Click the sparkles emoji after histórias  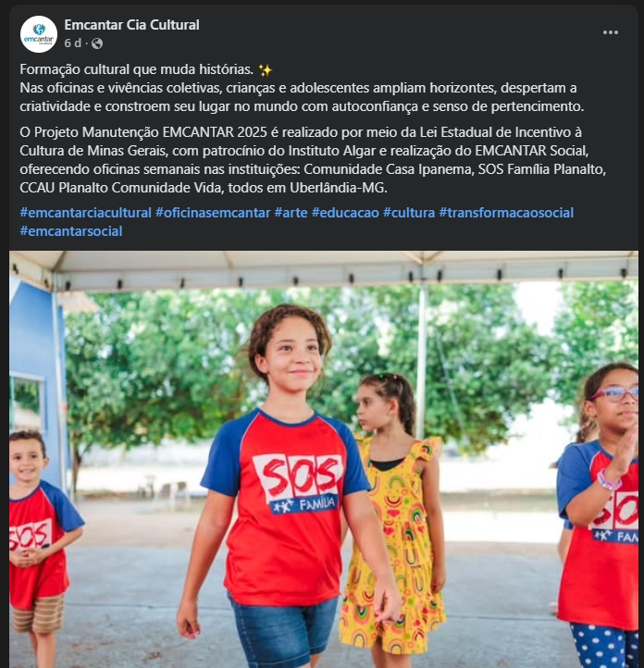coord(266,70)
